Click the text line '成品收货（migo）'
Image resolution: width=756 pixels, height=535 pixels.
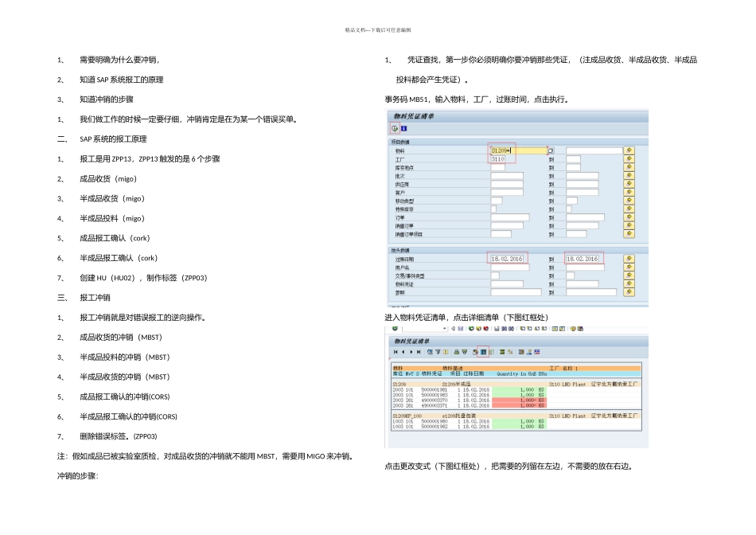[108, 179]
